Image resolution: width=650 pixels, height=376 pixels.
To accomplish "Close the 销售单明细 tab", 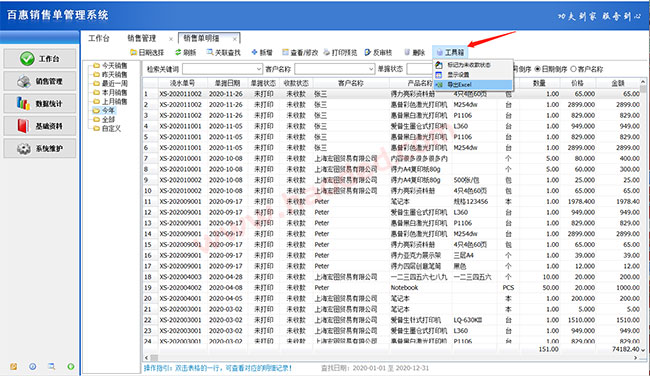I will tap(235, 39).
